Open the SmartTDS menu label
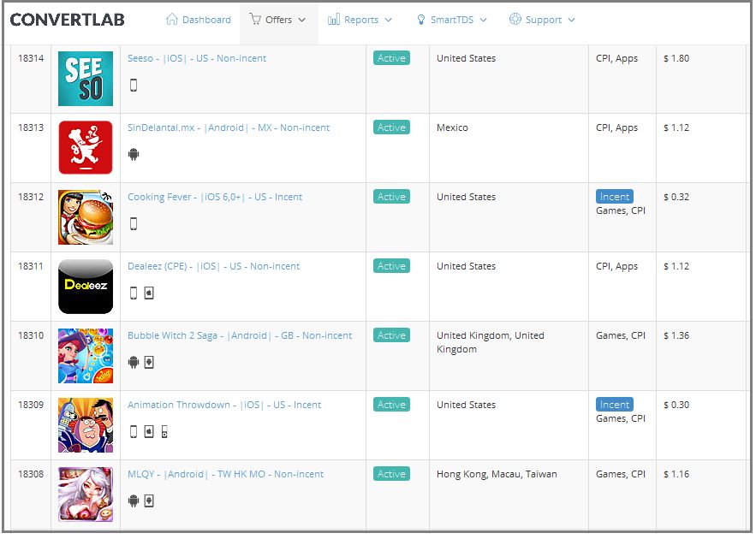 pyautogui.click(x=452, y=20)
